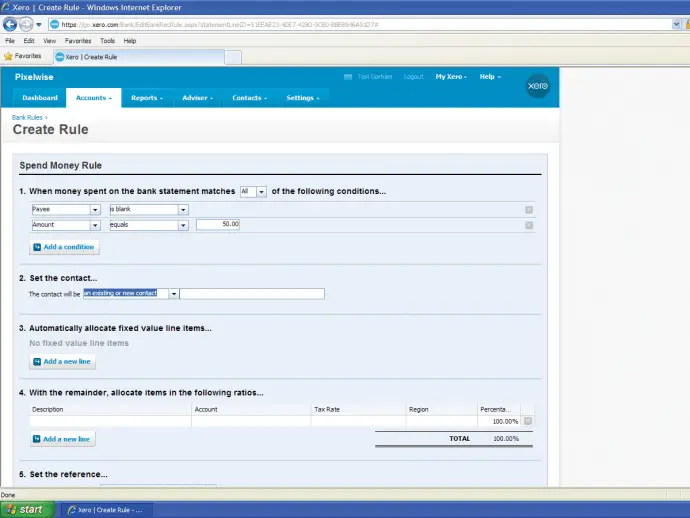Image resolution: width=690 pixels, height=518 pixels.
Task: Open the 'equals' operator dropdown
Action: (183, 225)
